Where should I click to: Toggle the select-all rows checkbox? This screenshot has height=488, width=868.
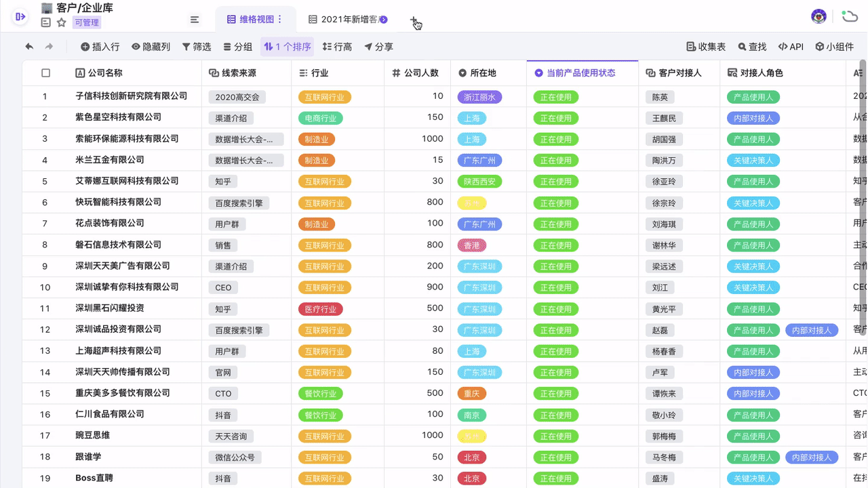click(45, 73)
